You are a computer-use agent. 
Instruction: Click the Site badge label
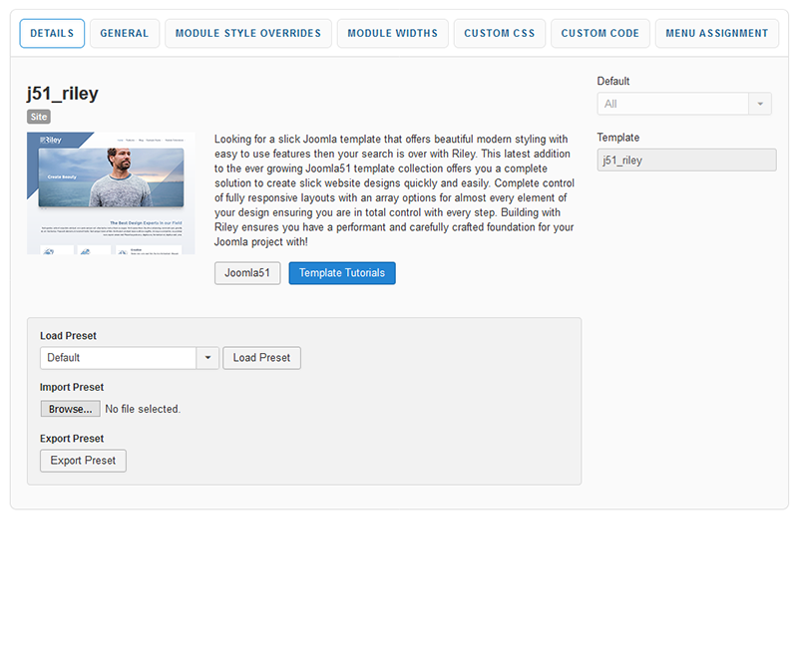click(39, 117)
